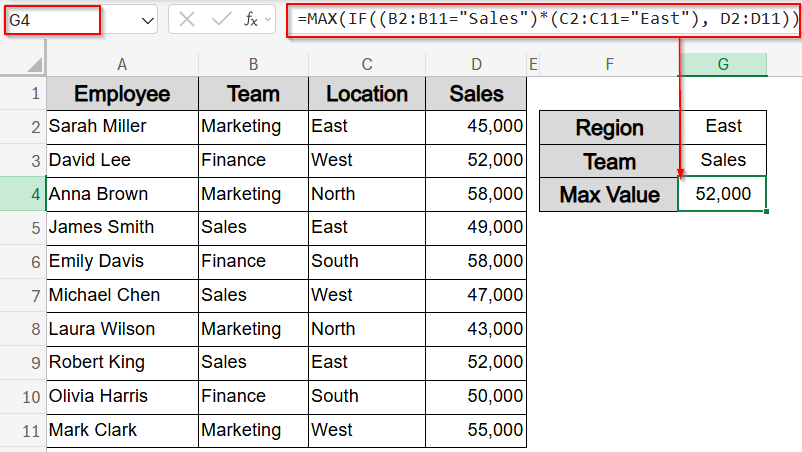Image resolution: width=802 pixels, height=452 pixels.
Task: Select column F header
Action: click(609, 64)
